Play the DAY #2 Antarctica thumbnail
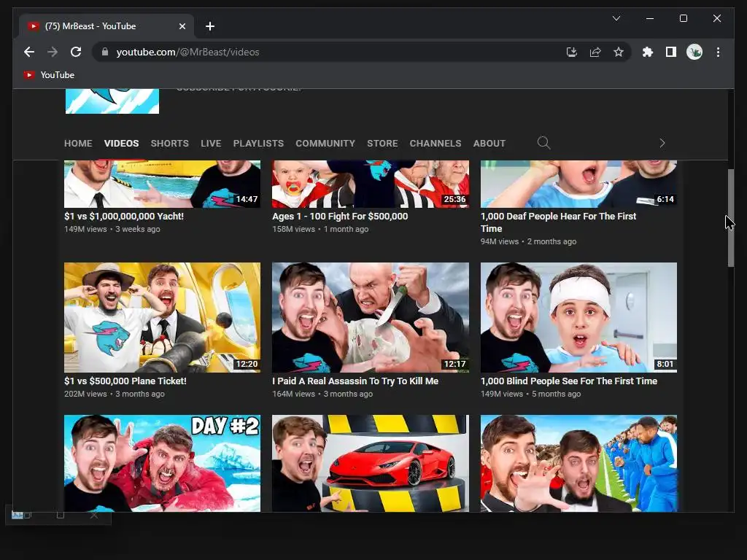 pos(162,463)
